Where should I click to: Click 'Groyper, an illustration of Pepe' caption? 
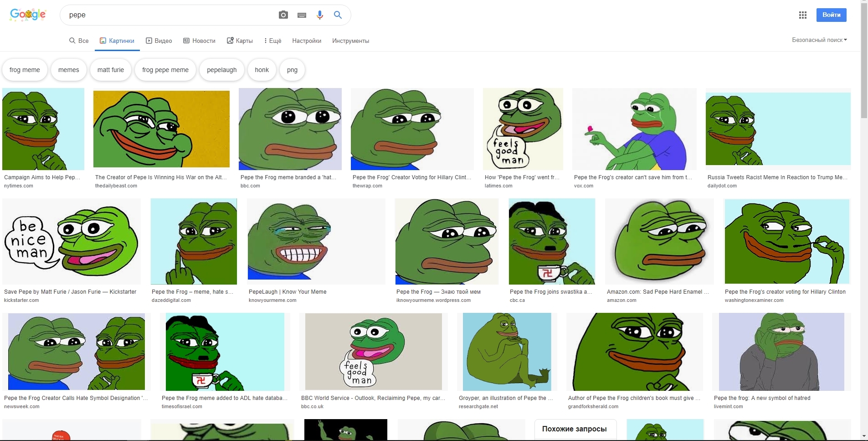click(506, 398)
